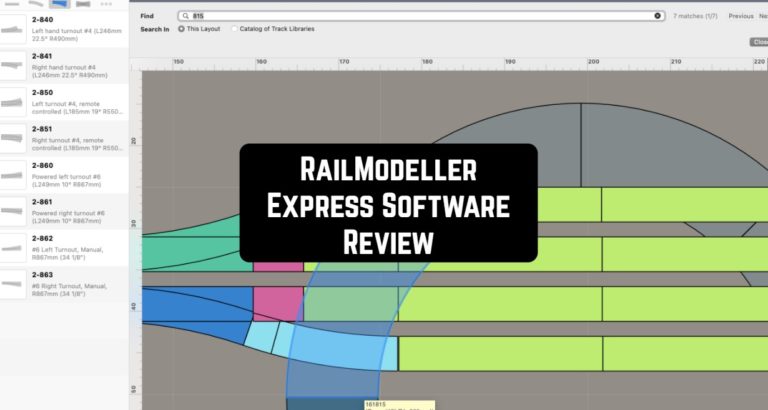Open the three-dots more categories icon

(x=106, y=4)
